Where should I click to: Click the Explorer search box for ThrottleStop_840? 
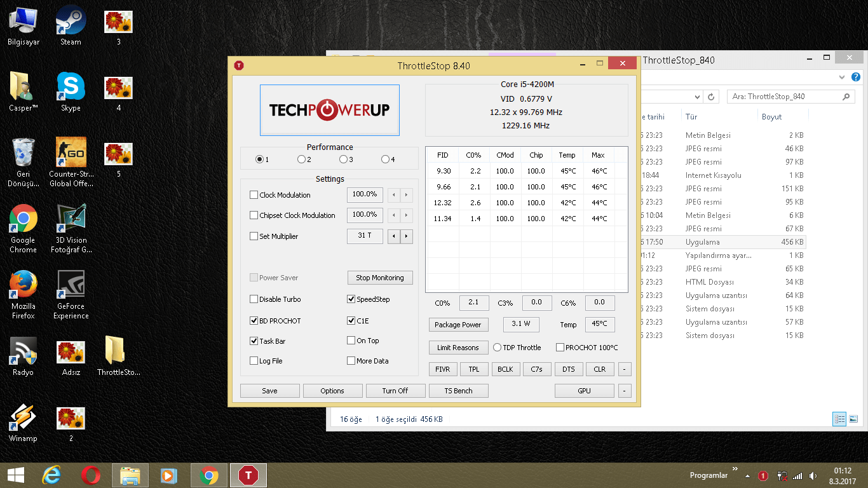[790, 97]
